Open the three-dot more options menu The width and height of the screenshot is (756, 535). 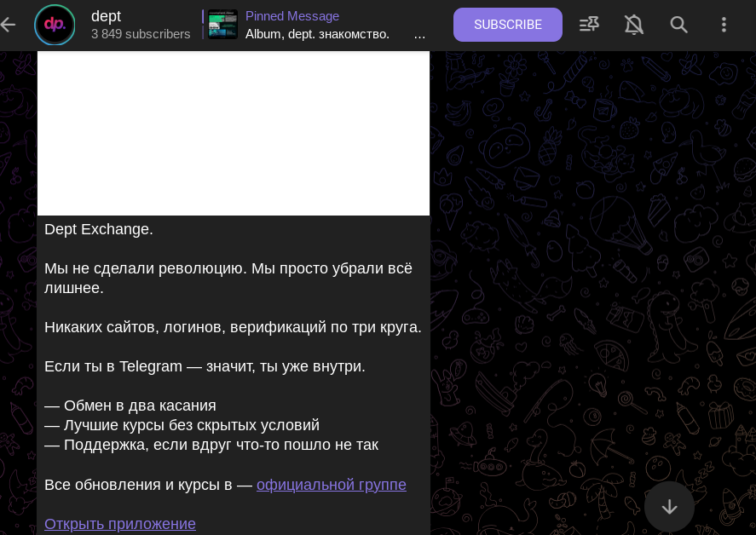(724, 25)
